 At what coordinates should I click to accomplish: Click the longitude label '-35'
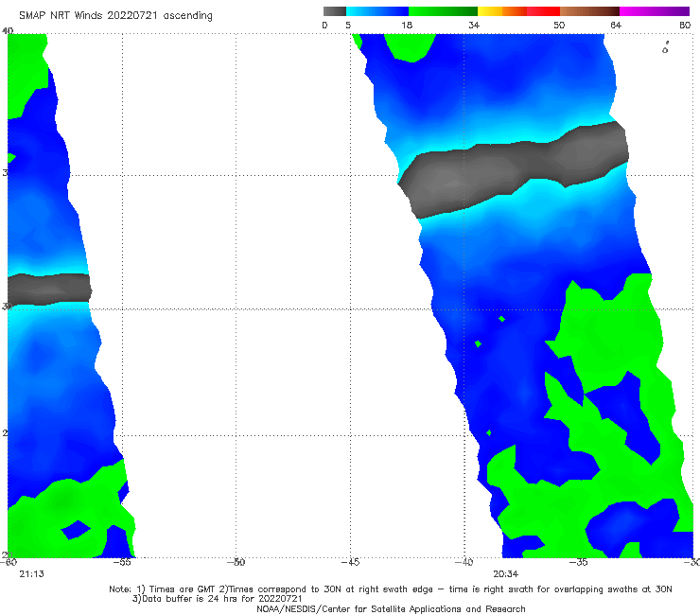pos(579,562)
